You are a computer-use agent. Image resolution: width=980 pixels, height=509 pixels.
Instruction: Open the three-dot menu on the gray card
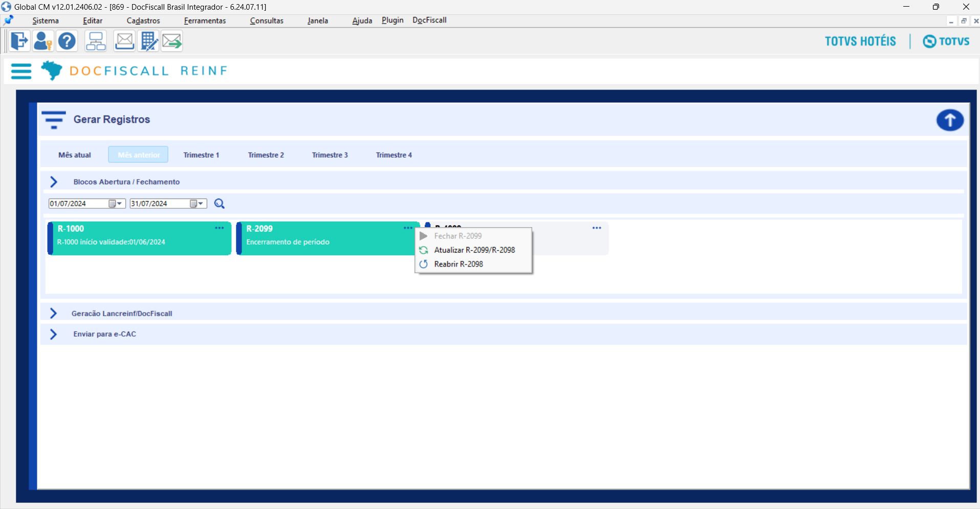coord(597,228)
